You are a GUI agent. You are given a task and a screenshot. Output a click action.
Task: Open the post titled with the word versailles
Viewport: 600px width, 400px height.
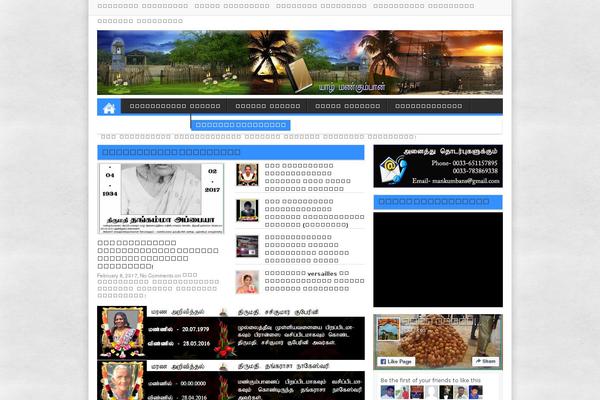315,281
